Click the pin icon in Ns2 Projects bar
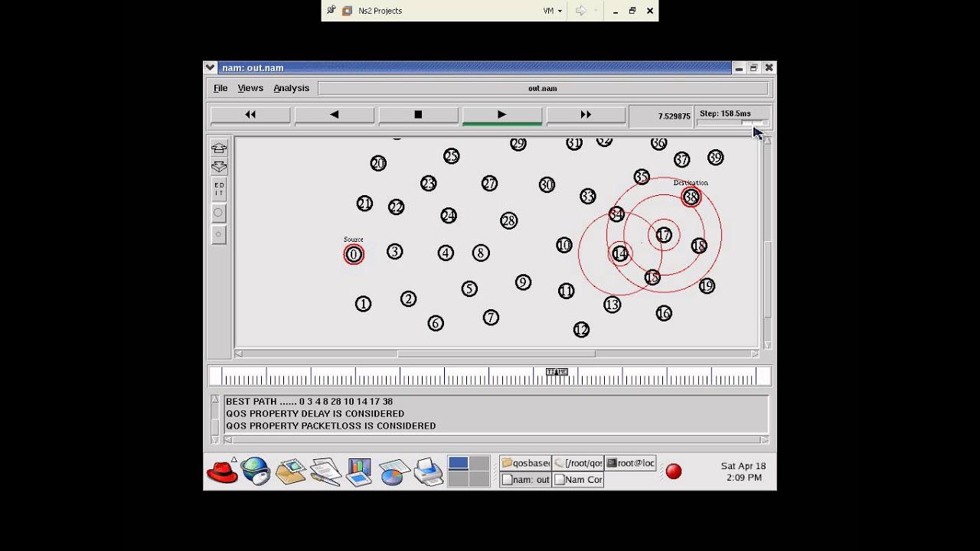Screen dimensions: 980x551 331,10
